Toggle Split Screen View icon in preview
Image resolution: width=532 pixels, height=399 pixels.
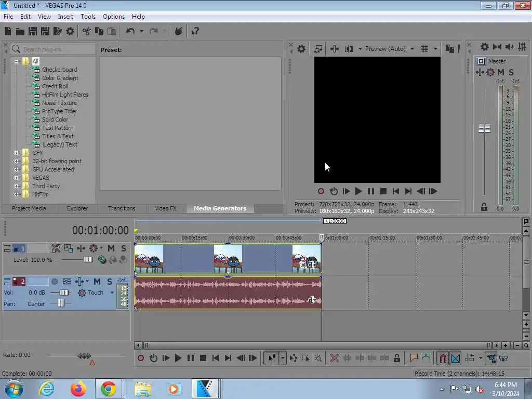pyautogui.click(x=349, y=49)
